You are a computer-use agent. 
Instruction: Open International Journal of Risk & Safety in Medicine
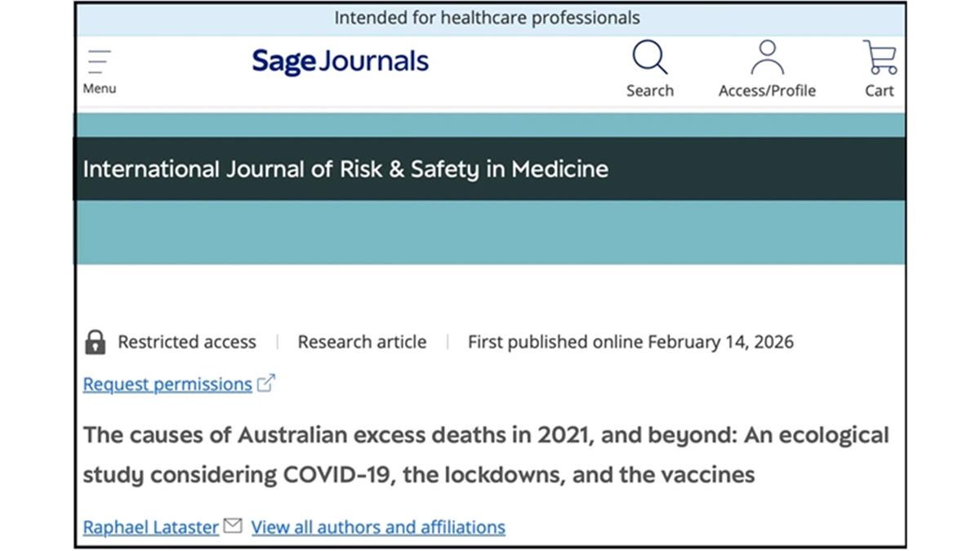(x=345, y=169)
